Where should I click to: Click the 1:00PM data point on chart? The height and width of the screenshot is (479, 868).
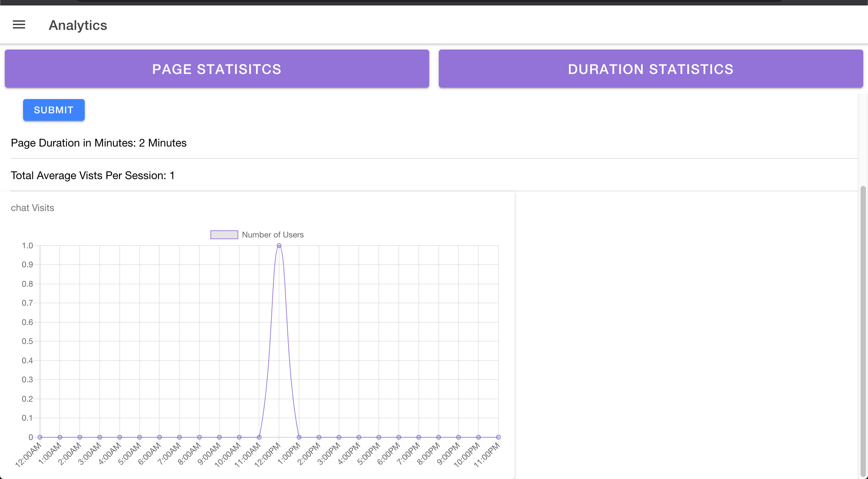[x=299, y=437]
